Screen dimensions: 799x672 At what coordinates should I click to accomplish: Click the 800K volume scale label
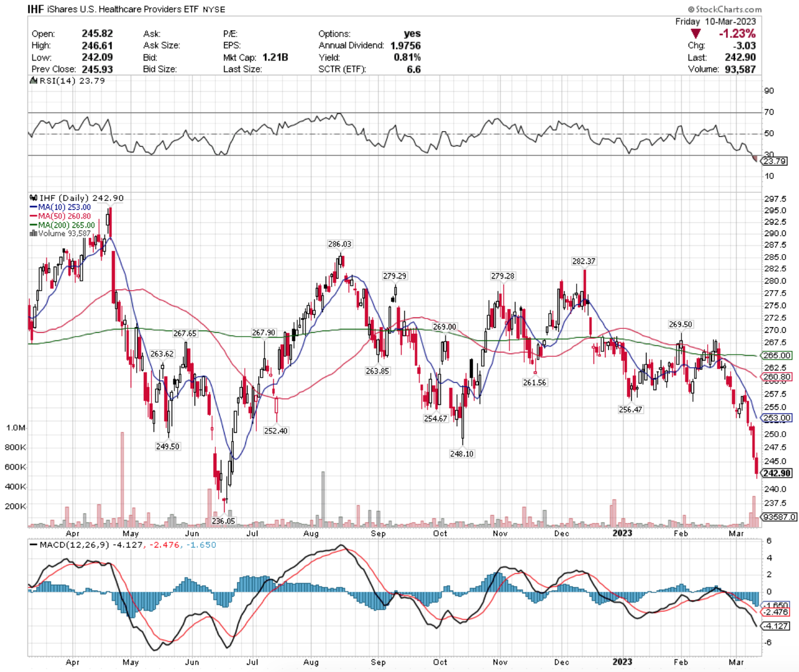click(x=15, y=447)
